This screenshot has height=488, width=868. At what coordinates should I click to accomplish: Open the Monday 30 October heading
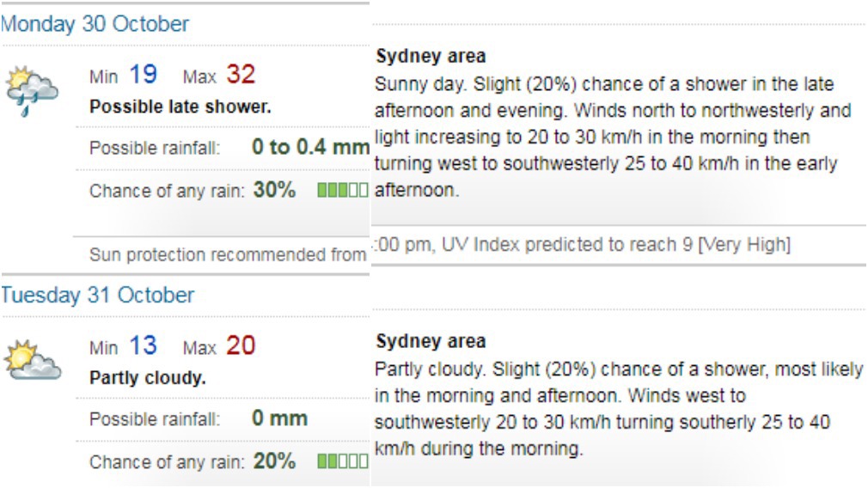point(95,24)
